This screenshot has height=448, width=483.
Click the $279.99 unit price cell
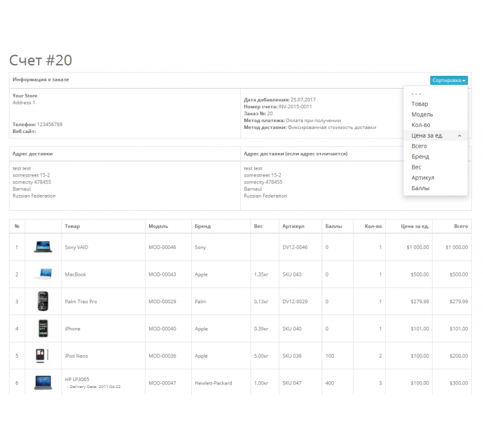pyautogui.click(x=420, y=302)
